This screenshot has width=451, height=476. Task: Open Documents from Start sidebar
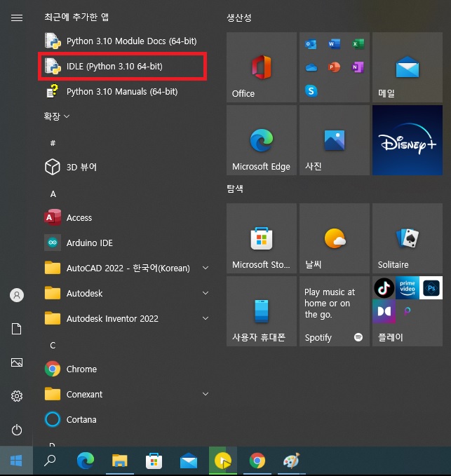point(17,329)
